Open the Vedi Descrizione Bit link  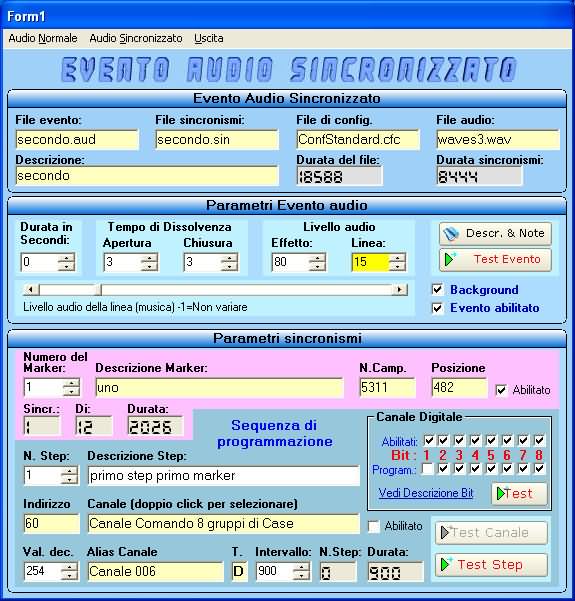tap(426, 493)
